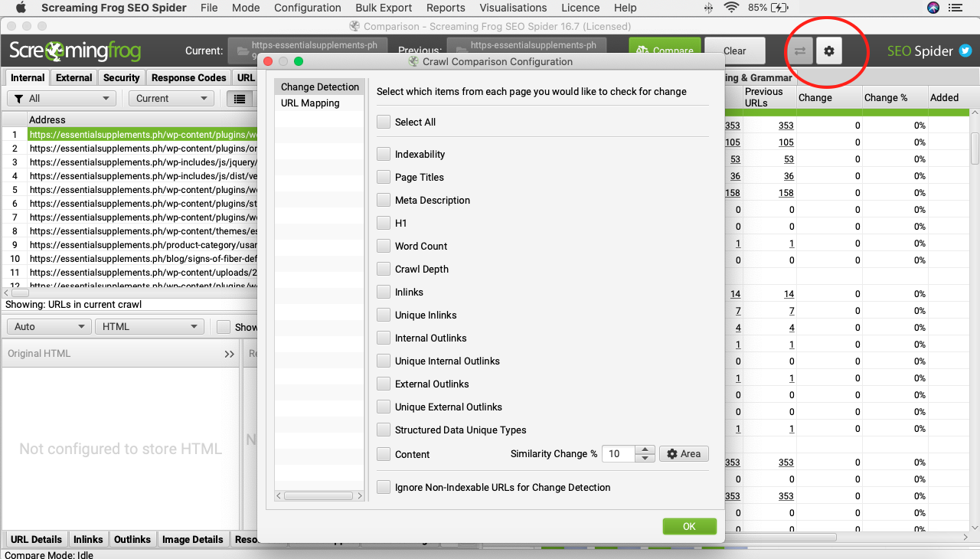Select URL Mapping in the sidebar

pos(310,103)
